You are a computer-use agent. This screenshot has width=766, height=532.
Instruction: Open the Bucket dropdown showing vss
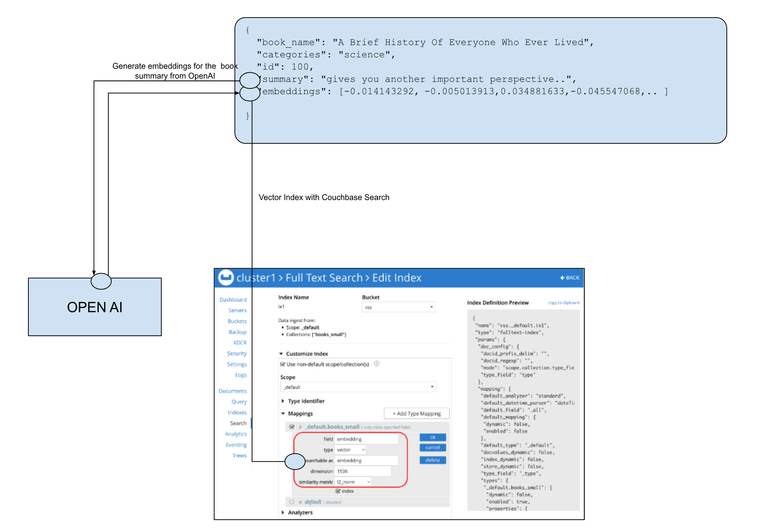pos(398,307)
